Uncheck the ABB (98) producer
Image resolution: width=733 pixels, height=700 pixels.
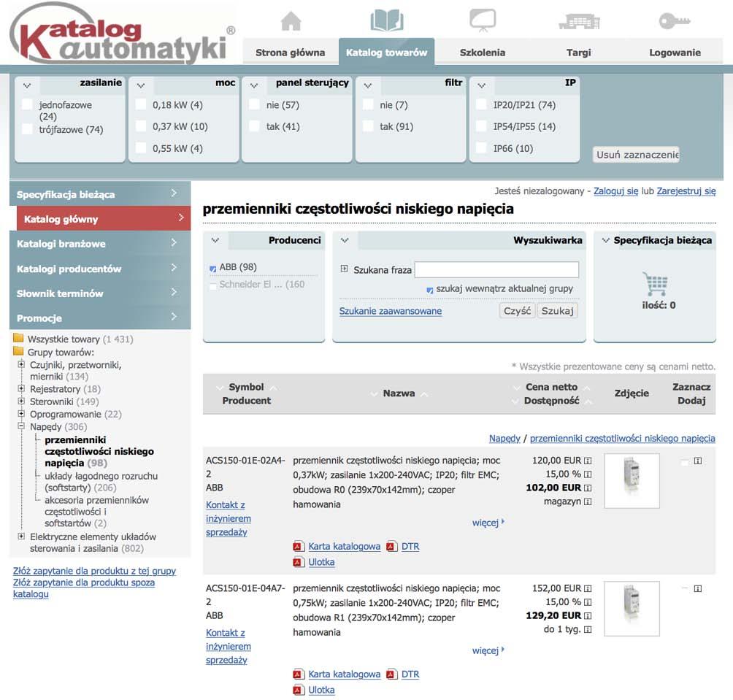tap(212, 268)
